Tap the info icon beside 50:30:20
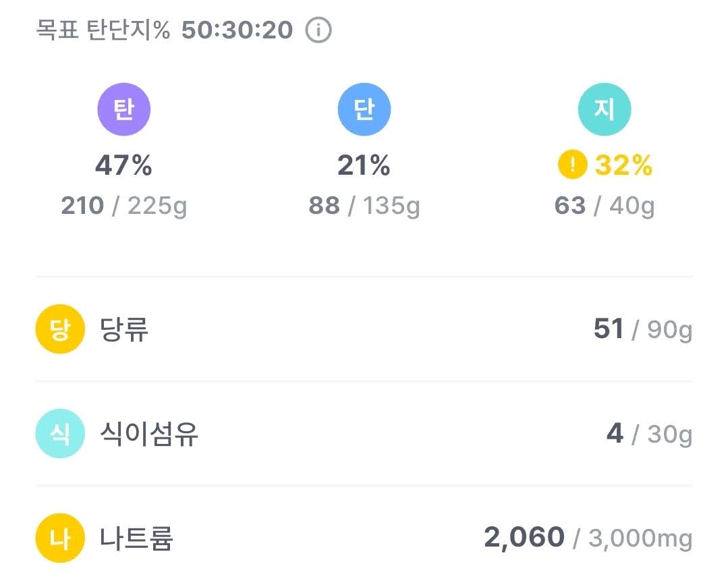 point(318,30)
